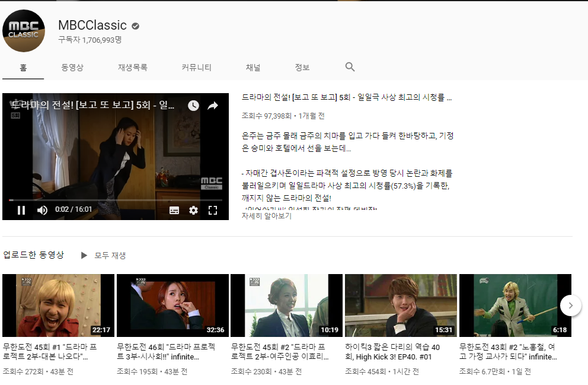This screenshot has width=588, height=385.
Task: Open video player settings gear
Action: [x=193, y=210]
